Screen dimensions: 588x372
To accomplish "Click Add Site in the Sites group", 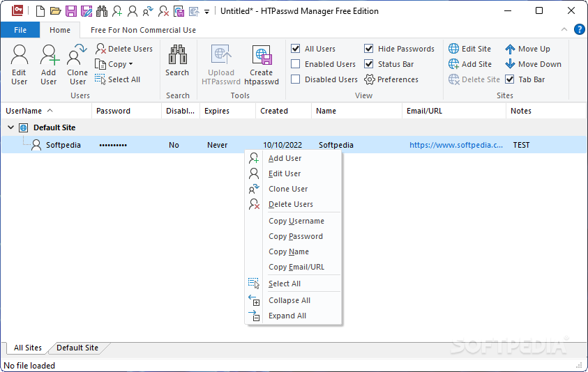I will [x=470, y=64].
